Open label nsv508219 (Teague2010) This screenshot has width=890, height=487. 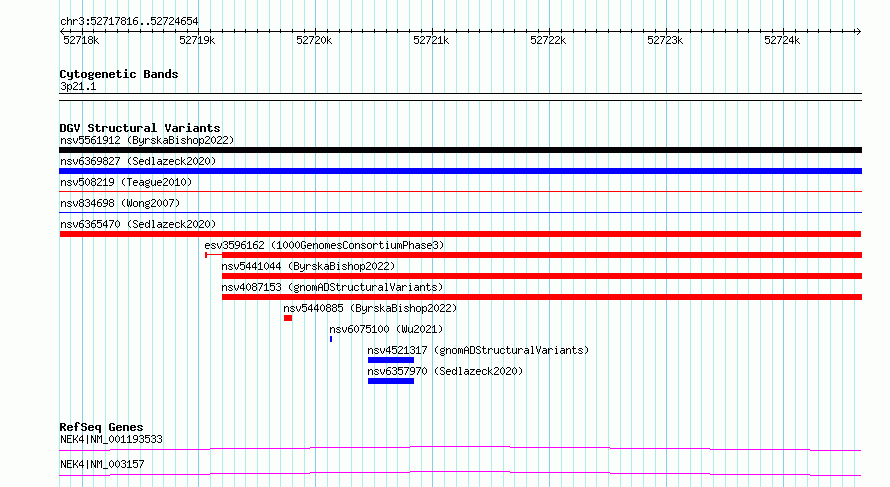pos(126,182)
